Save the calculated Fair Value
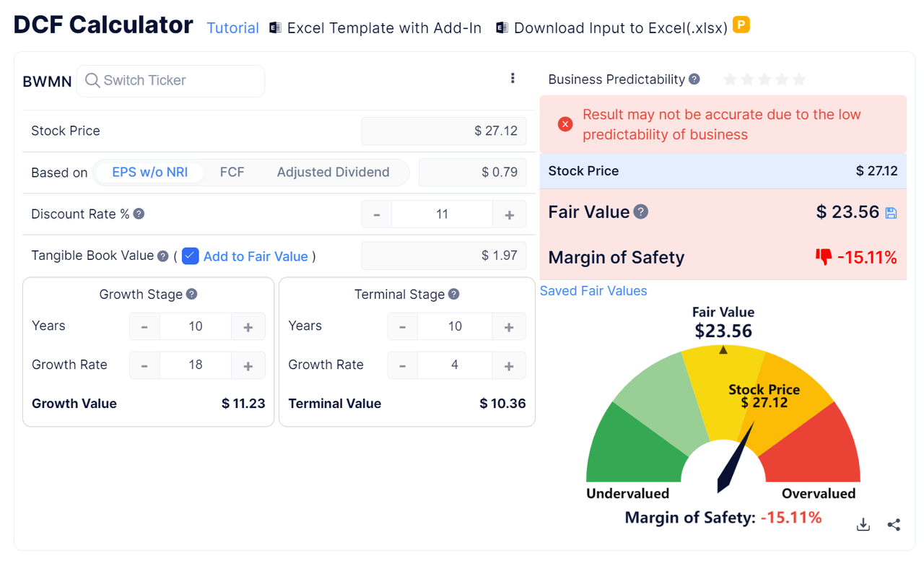924x561 pixels. 892,212
